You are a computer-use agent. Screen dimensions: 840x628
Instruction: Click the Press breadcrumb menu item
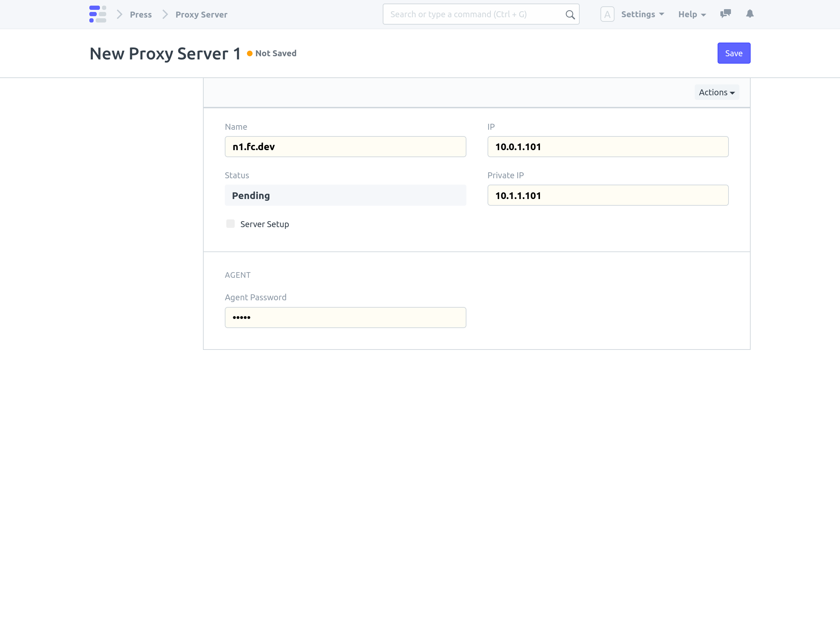(x=140, y=14)
